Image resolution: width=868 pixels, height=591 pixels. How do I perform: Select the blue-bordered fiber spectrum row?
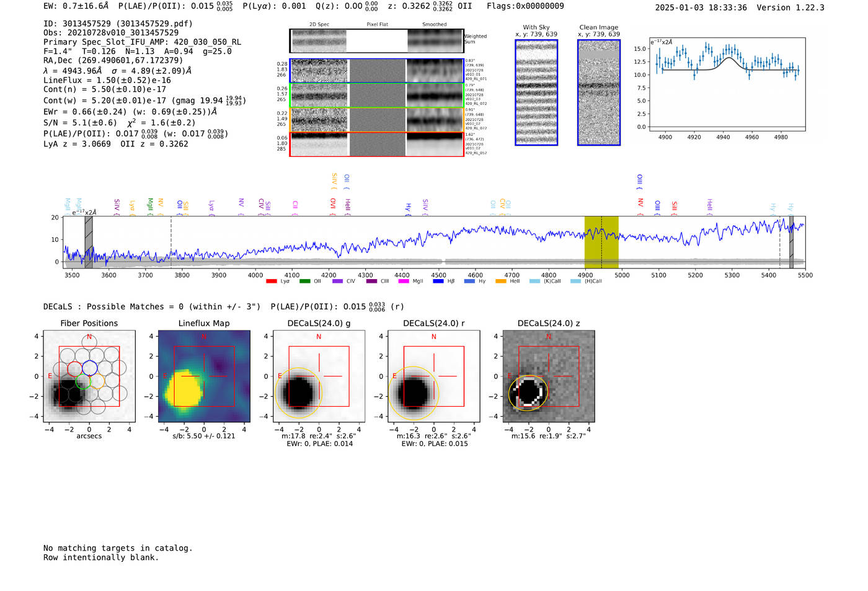tap(376, 71)
